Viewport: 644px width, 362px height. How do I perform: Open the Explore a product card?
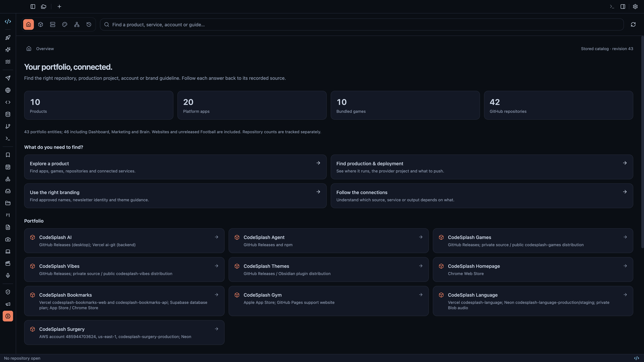(175, 167)
